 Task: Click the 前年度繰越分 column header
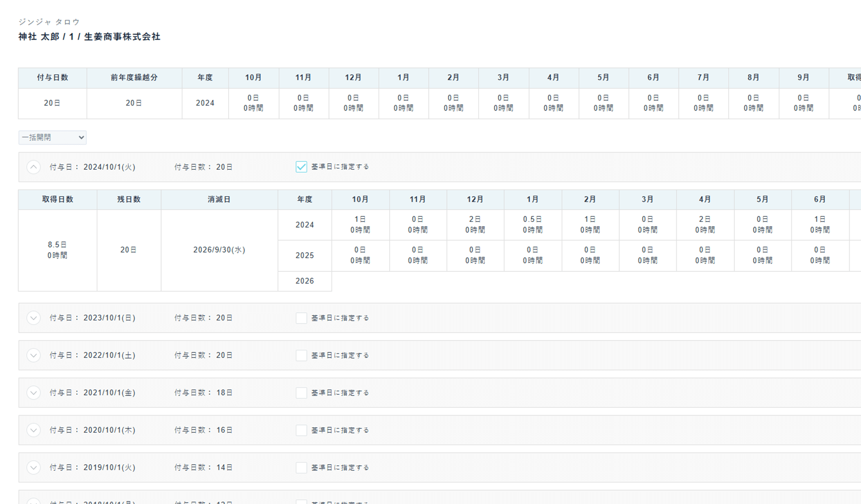(x=134, y=77)
